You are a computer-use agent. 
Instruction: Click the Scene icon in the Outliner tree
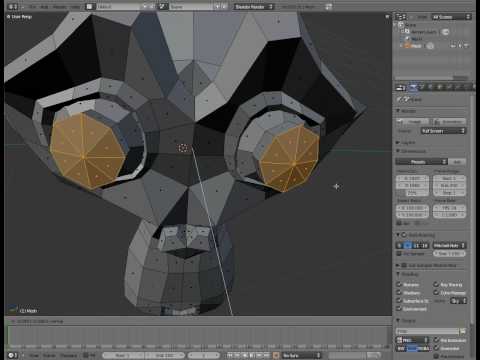coord(401,25)
